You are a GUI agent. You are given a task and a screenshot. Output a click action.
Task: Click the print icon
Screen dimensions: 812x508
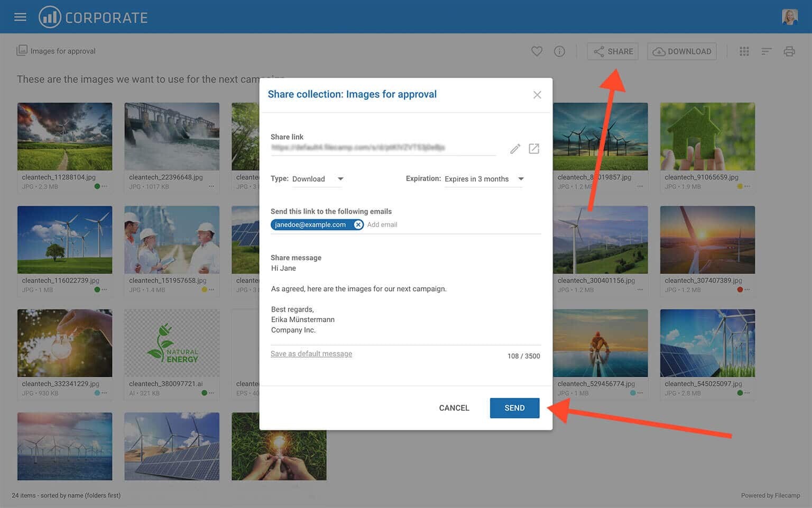coord(789,51)
